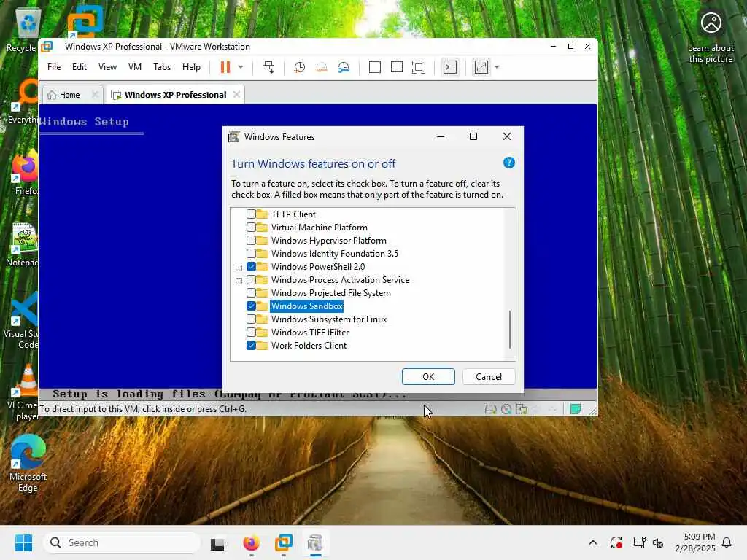Open VMware Edit menu

(79, 67)
